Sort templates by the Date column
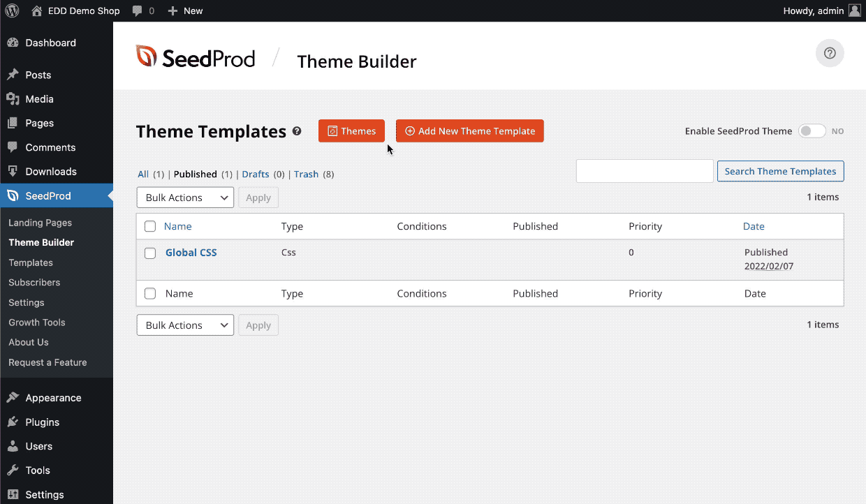Viewport: 866px width, 504px height. coord(754,226)
